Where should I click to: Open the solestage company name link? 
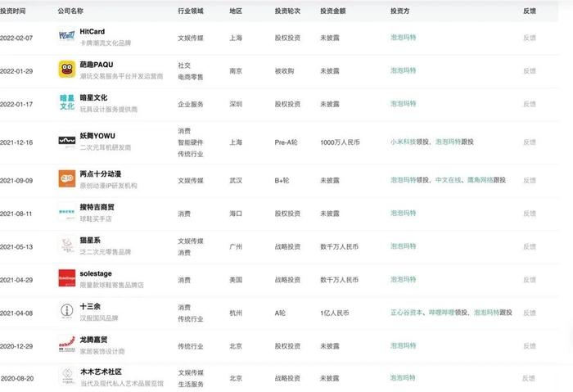pos(96,273)
